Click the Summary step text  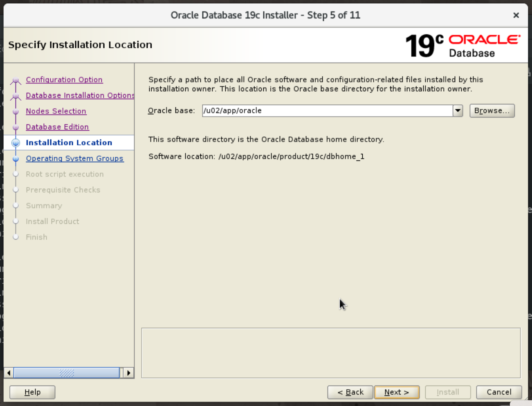click(44, 205)
